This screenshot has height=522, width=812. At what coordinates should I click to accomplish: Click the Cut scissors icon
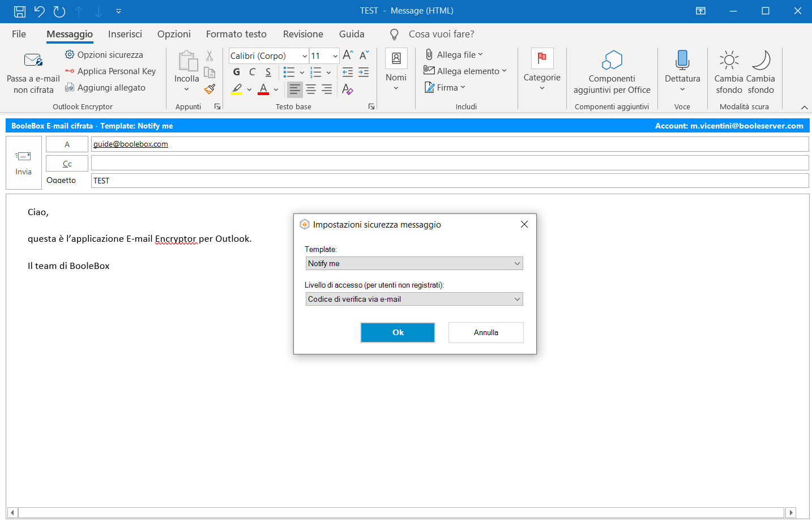click(x=210, y=56)
